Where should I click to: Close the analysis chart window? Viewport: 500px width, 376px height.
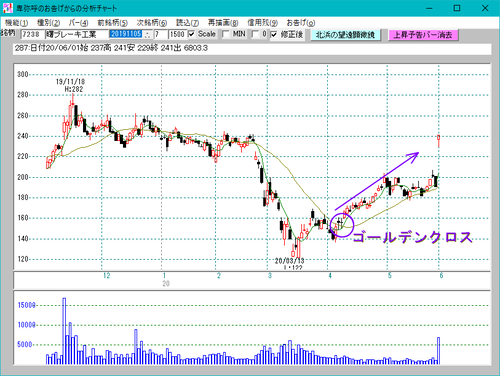[x=485, y=8]
